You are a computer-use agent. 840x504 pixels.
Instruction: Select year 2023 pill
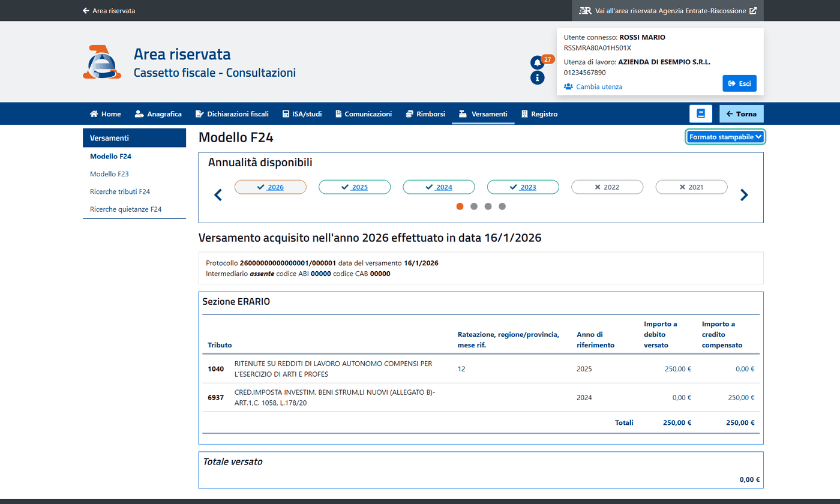tap(523, 187)
